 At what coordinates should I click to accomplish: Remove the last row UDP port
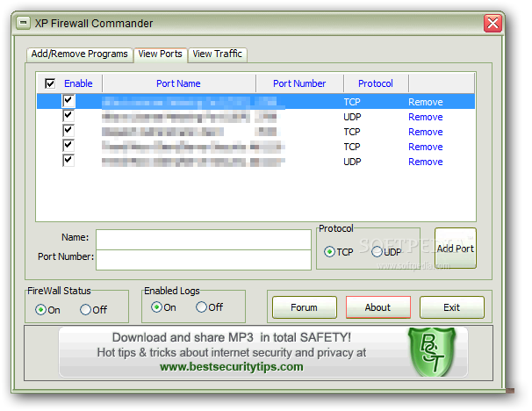(426, 162)
